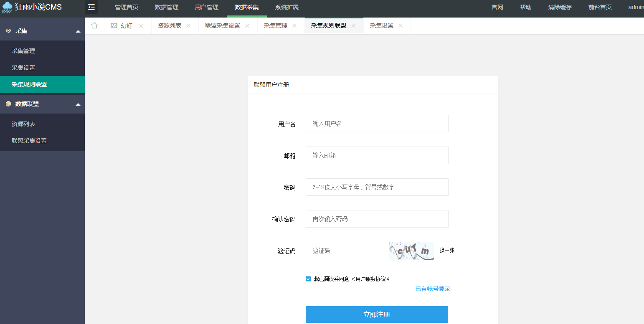Click the image icon on the 幻灯 tab

tap(114, 25)
